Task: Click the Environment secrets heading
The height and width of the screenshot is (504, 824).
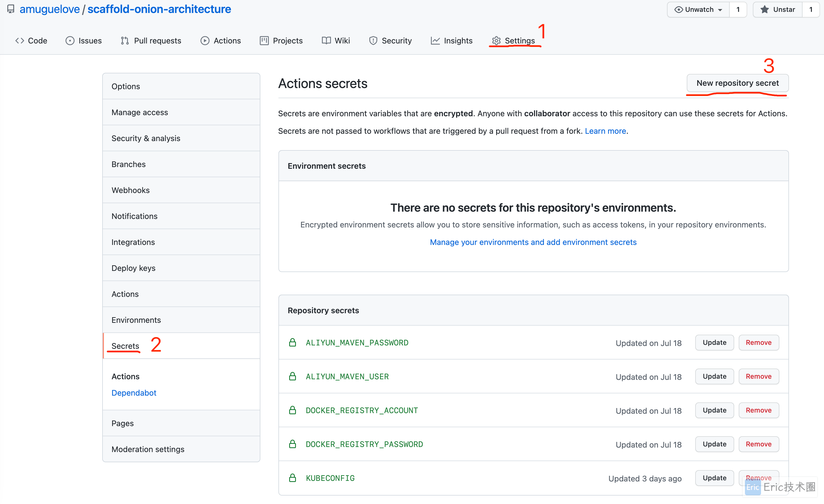Action: coord(326,166)
